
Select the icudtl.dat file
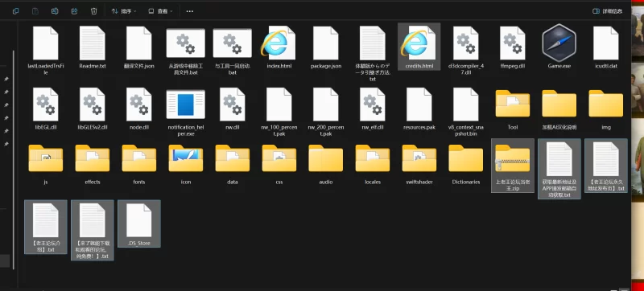click(606, 47)
